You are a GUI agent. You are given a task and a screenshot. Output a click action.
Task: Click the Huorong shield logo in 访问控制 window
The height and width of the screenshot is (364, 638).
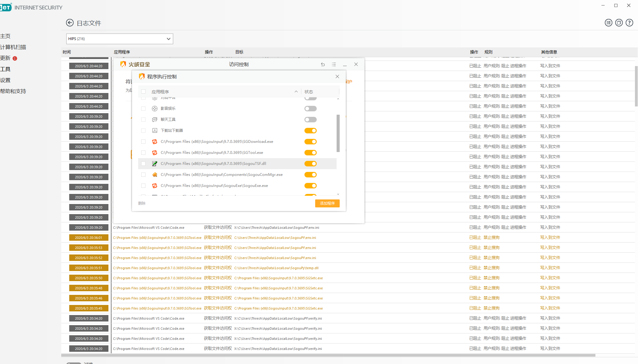[x=123, y=64]
